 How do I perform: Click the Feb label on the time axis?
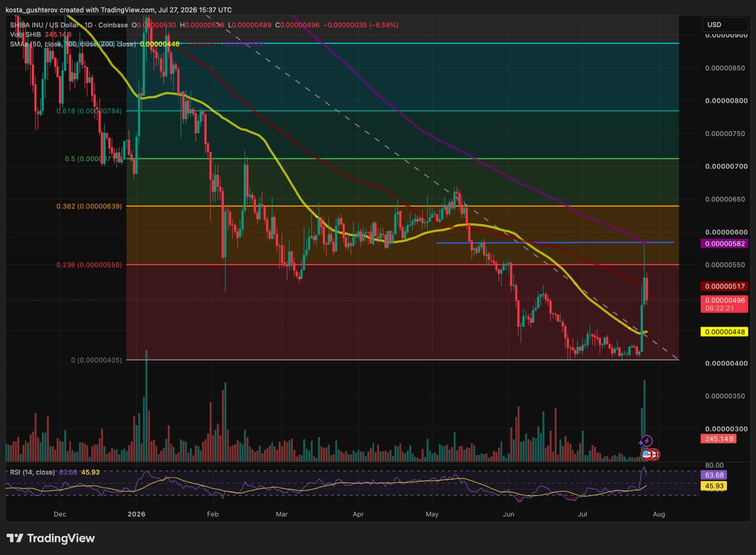pyautogui.click(x=213, y=514)
